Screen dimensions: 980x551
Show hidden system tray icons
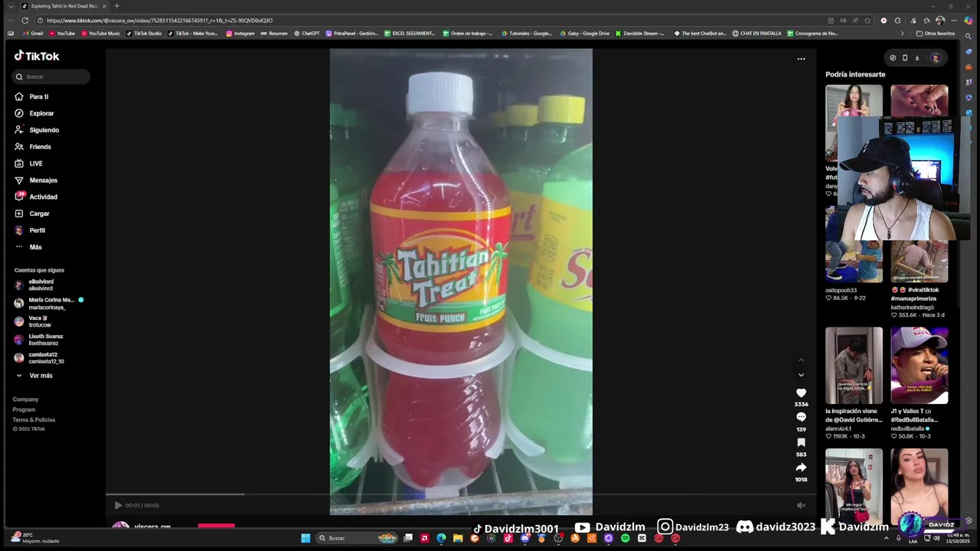887,538
